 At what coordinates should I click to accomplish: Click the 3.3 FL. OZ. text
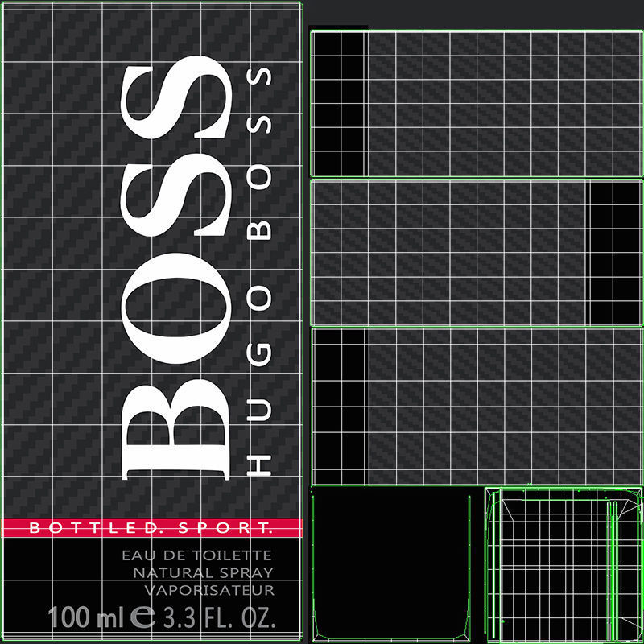(x=219, y=617)
